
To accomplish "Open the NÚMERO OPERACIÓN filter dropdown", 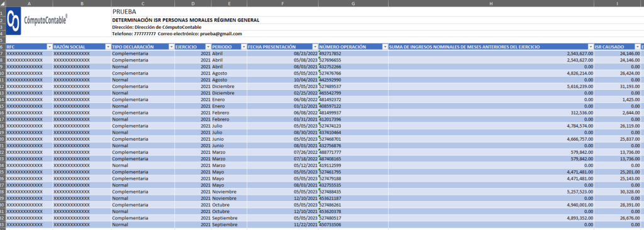I will [385, 47].
